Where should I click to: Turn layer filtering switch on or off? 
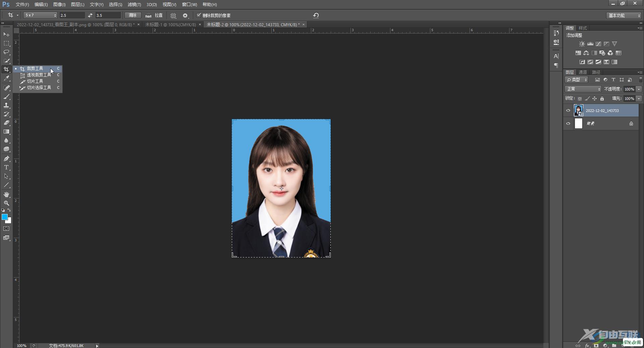coord(641,80)
